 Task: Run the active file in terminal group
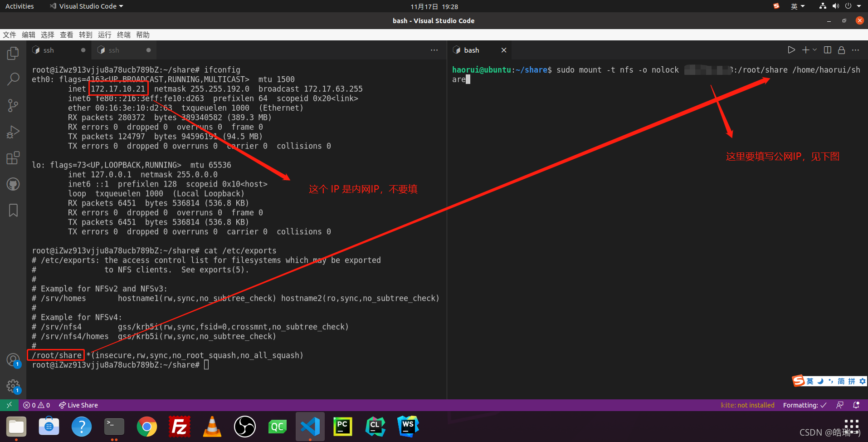[x=791, y=50]
